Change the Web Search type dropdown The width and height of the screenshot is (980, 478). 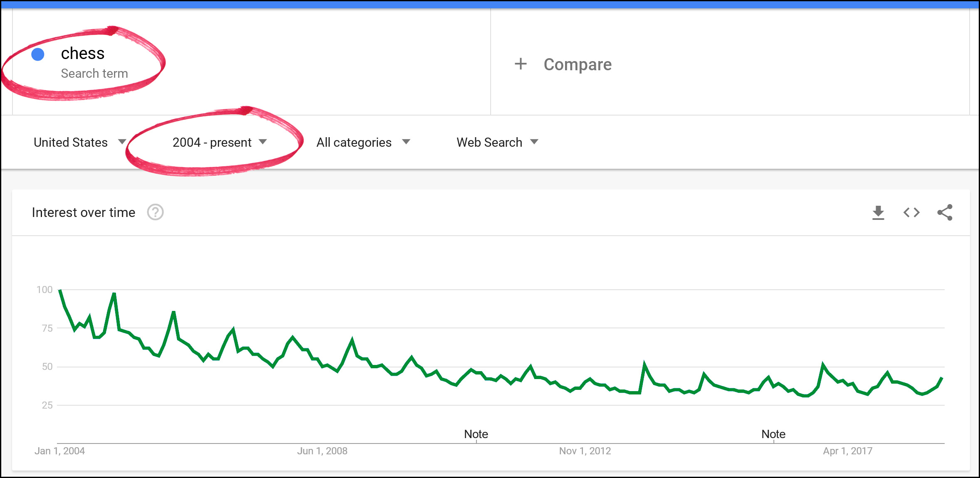coord(497,142)
